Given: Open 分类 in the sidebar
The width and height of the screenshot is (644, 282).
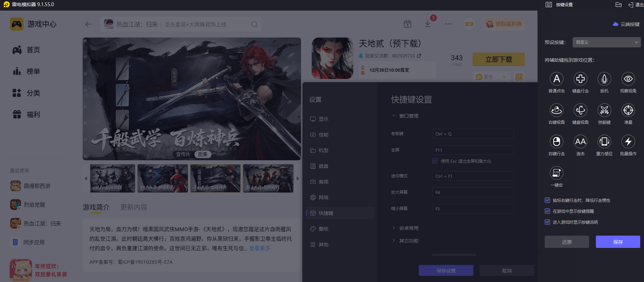Looking at the screenshot, I should [27, 93].
